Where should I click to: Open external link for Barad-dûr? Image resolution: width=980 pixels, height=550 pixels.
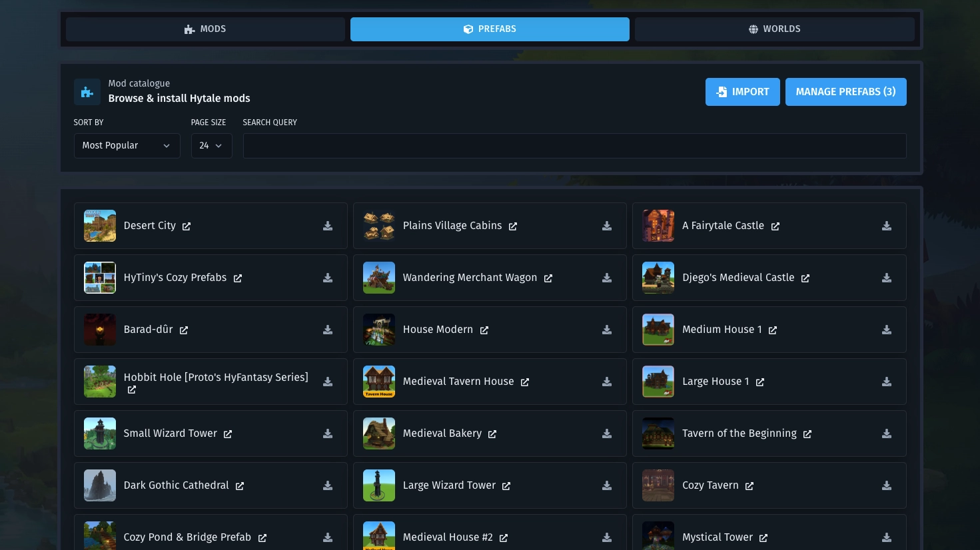[184, 330]
